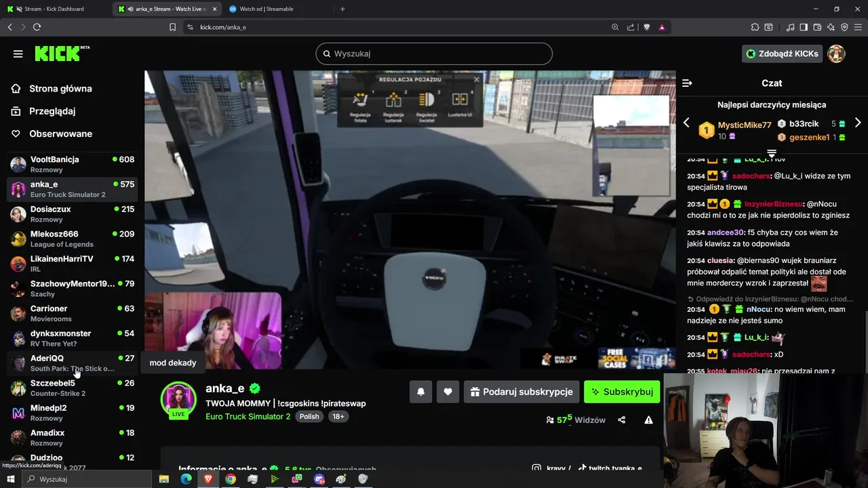Open Chrome from the taskbar
This screenshot has width=868, height=488.
pyautogui.click(x=231, y=479)
